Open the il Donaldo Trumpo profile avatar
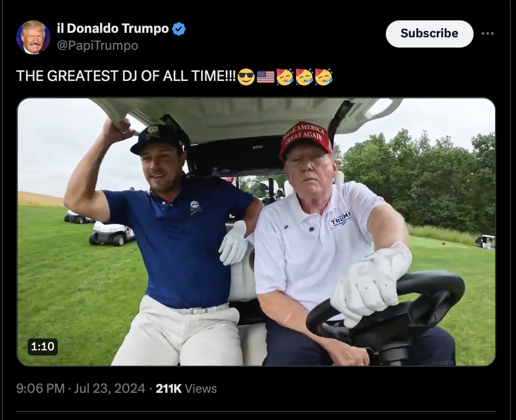 (33, 37)
